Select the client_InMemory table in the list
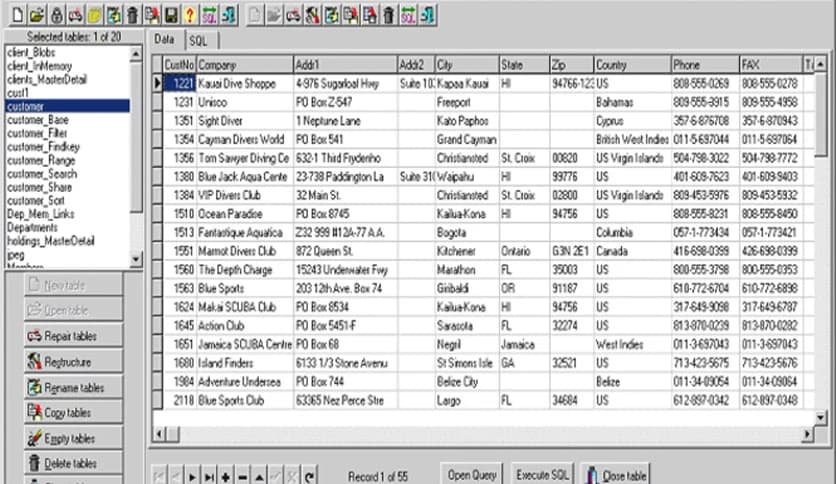 68,66
